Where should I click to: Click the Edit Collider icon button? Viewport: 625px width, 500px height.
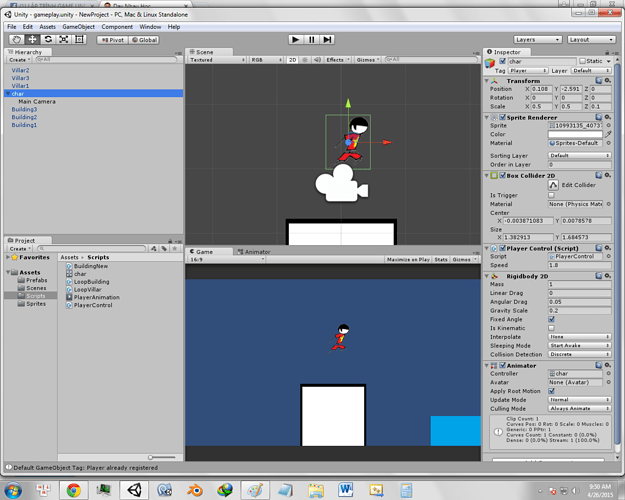tap(553, 185)
